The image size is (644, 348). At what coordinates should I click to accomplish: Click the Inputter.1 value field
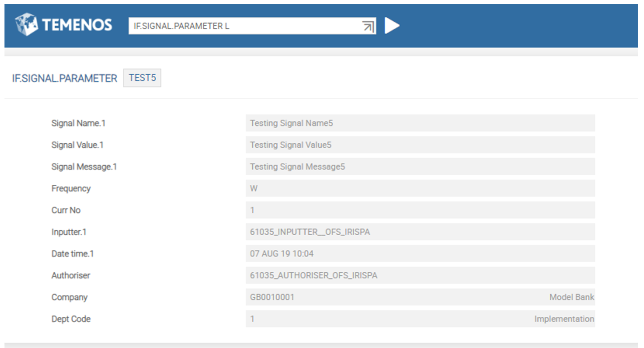[x=420, y=232]
